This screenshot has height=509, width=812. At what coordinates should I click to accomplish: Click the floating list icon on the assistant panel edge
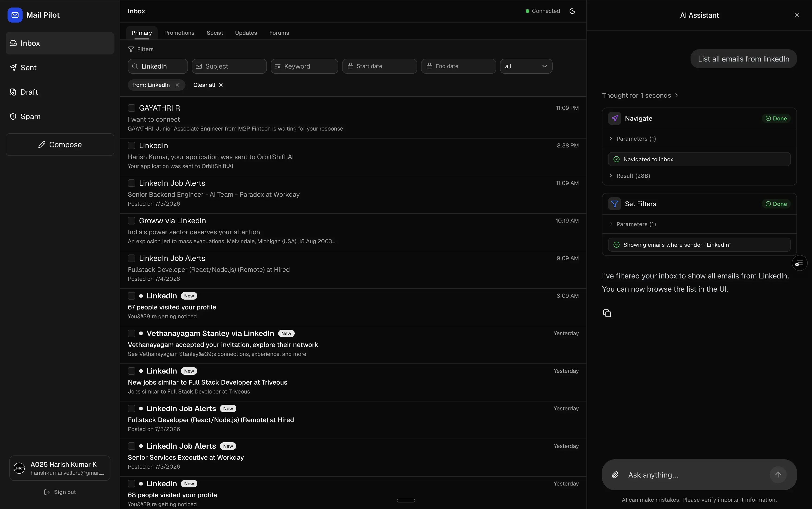point(799,263)
